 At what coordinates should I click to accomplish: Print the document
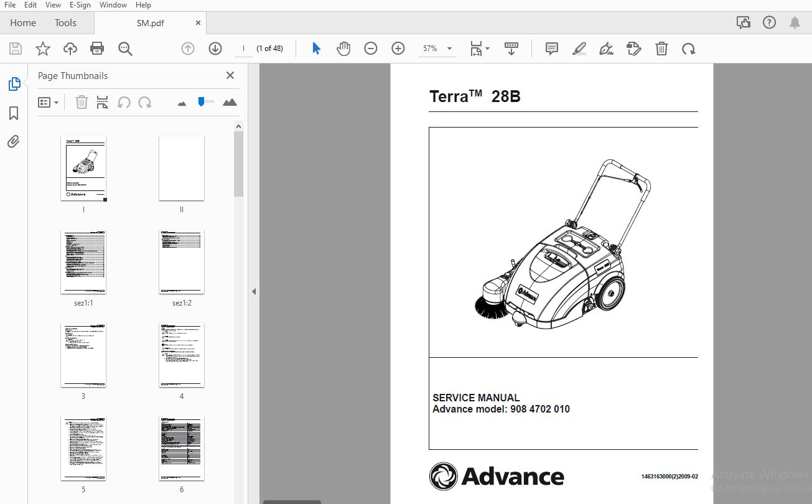[x=97, y=49]
